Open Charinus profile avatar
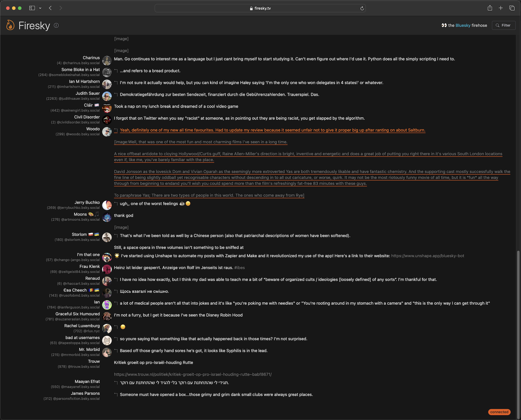 107,60
